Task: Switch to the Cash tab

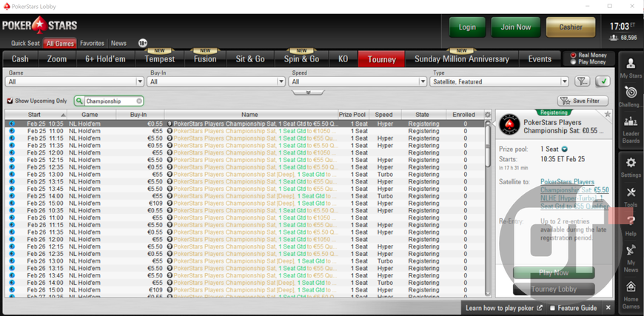Action: [x=20, y=59]
